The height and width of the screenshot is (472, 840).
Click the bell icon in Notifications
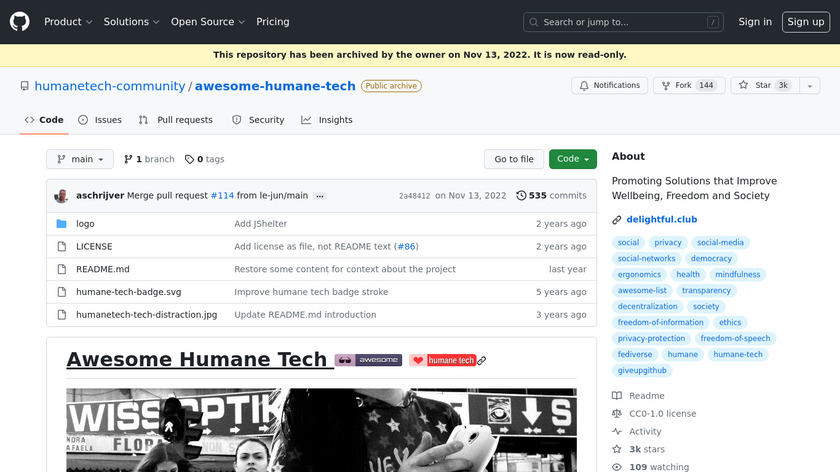pyautogui.click(x=584, y=86)
